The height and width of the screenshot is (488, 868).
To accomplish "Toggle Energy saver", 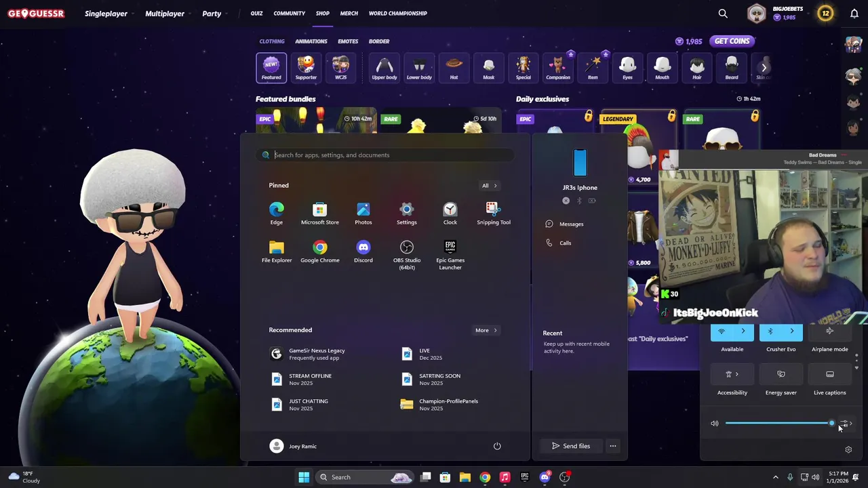I will coord(781,374).
